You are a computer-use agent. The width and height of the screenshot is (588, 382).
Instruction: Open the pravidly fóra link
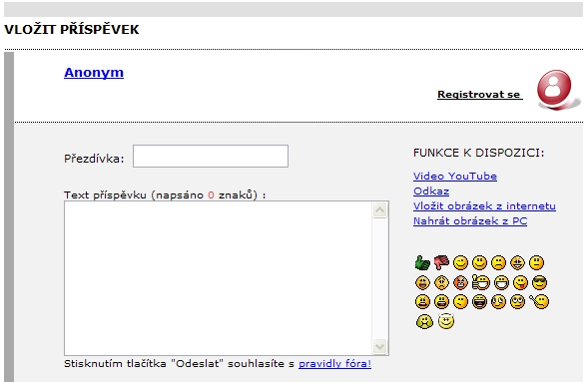tap(334, 364)
